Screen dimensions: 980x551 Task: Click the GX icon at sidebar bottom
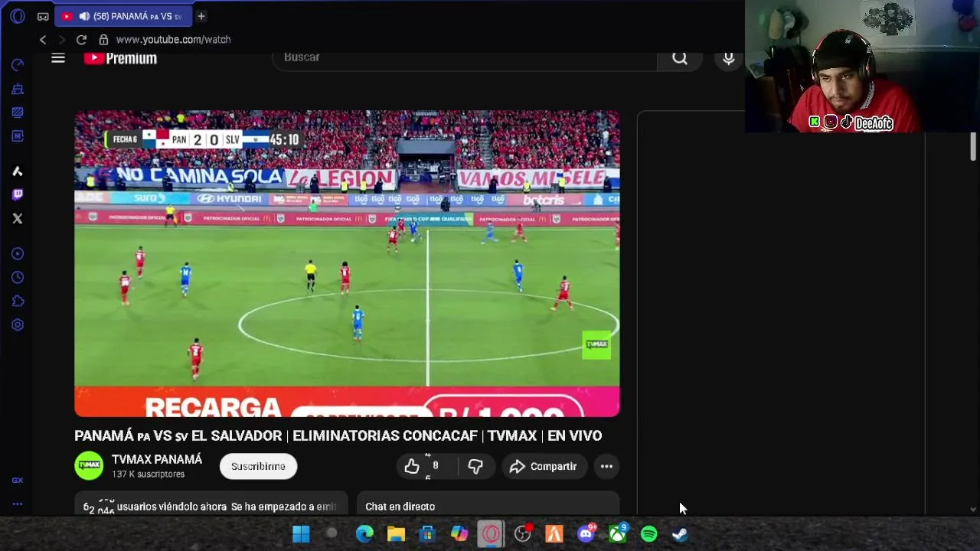pyautogui.click(x=18, y=481)
